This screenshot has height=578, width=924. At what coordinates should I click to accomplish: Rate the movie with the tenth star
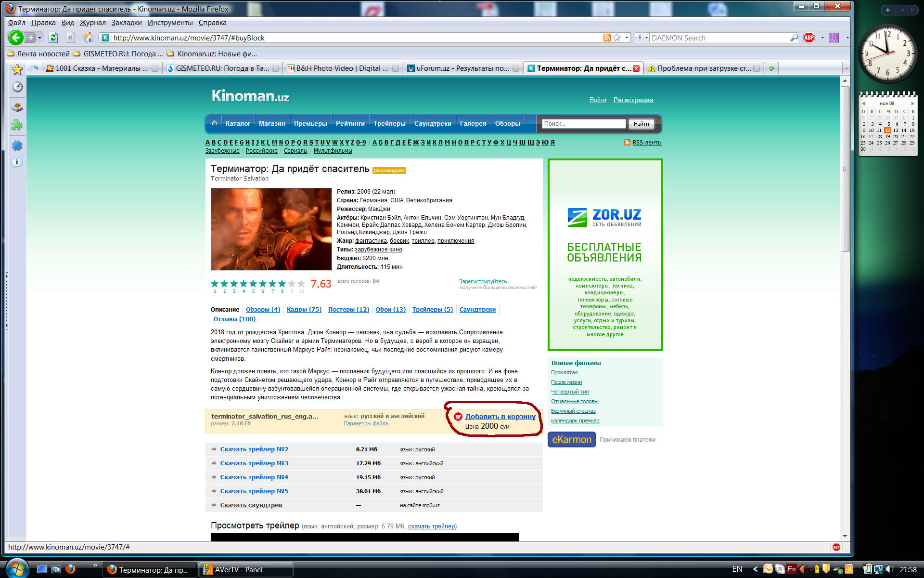pos(301,284)
